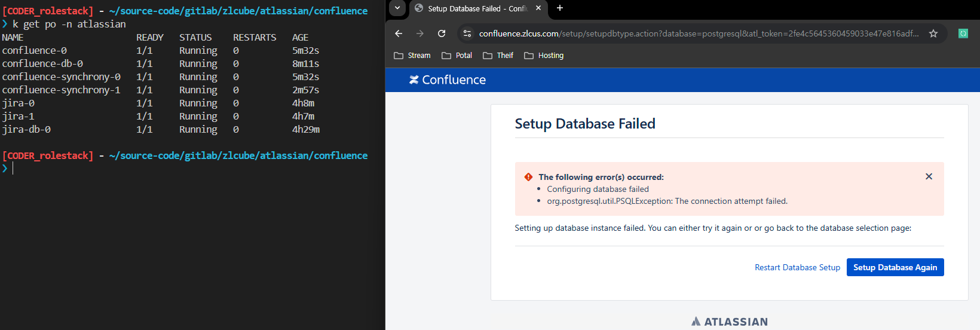The height and width of the screenshot is (330, 980).
Task: Dismiss the error message box
Action: point(929,176)
